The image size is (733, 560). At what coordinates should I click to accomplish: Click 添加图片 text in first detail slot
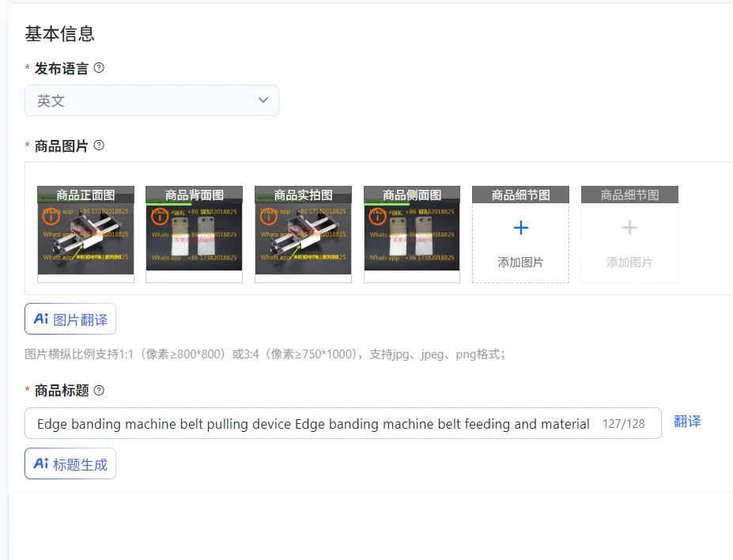pyautogui.click(x=521, y=263)
